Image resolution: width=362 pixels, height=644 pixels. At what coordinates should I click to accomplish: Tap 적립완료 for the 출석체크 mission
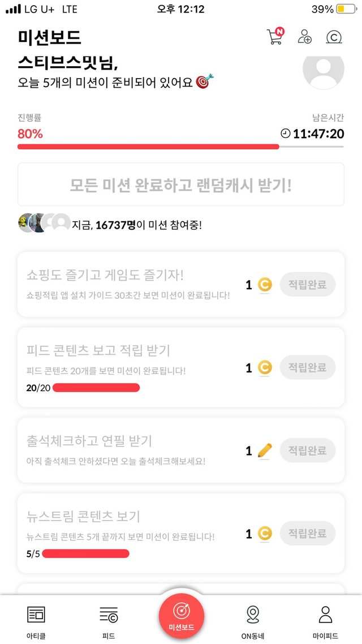(x=307, y=450)
